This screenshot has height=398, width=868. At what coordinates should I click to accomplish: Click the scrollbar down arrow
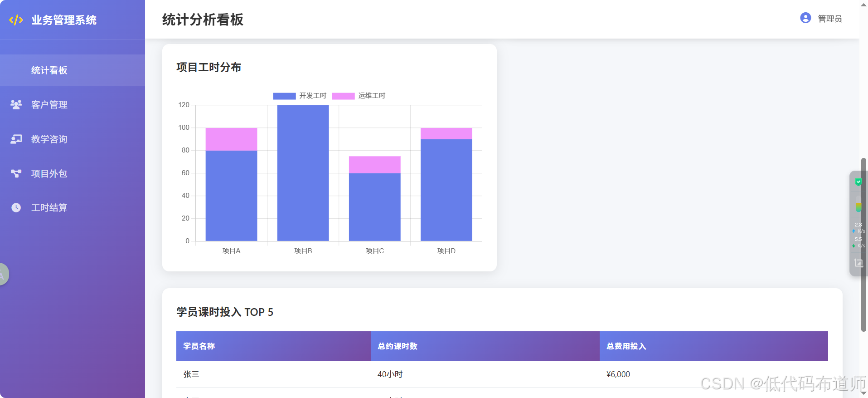pos(864,393)
